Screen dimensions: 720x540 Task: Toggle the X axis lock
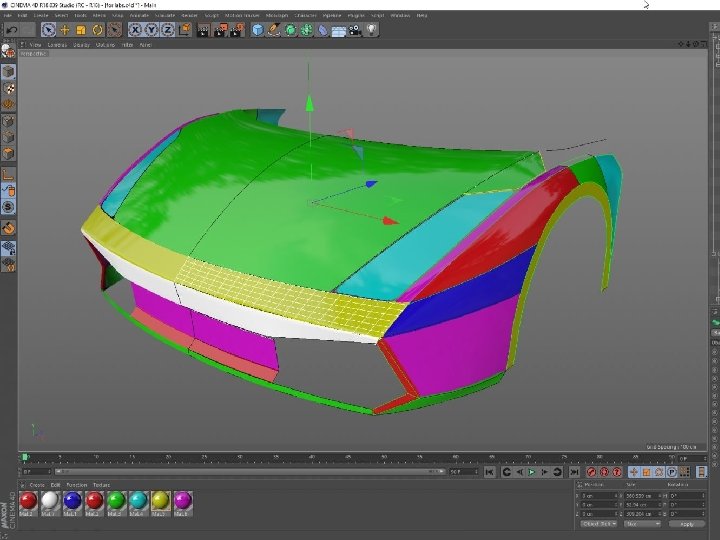click(135, 30)
